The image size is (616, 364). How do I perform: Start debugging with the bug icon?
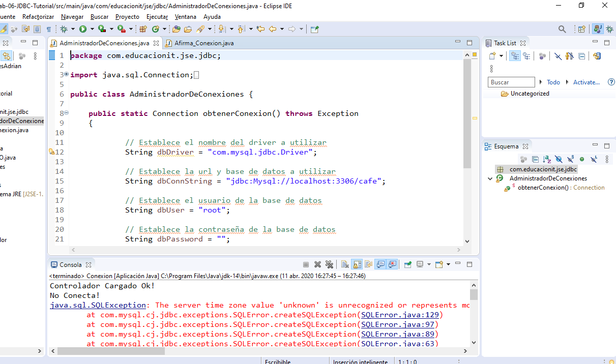(64, 29)
